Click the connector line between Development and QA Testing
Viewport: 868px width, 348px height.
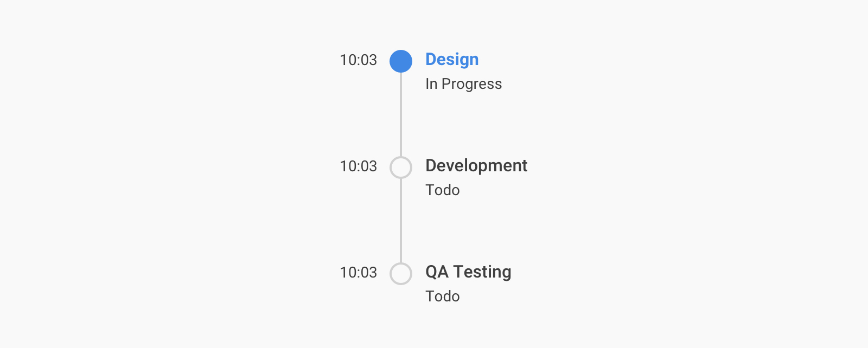(401, 221)
